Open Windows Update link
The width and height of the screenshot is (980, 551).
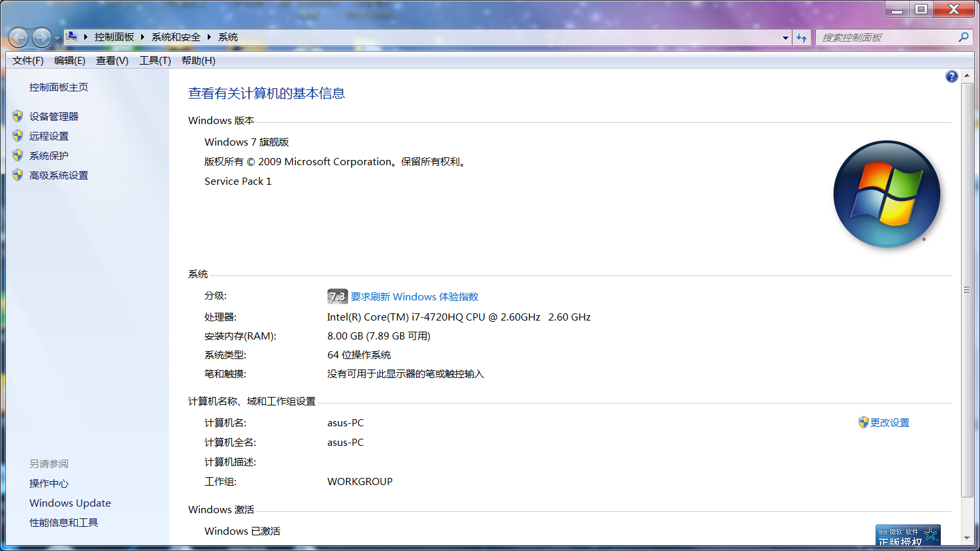click(x=70, y=503)
